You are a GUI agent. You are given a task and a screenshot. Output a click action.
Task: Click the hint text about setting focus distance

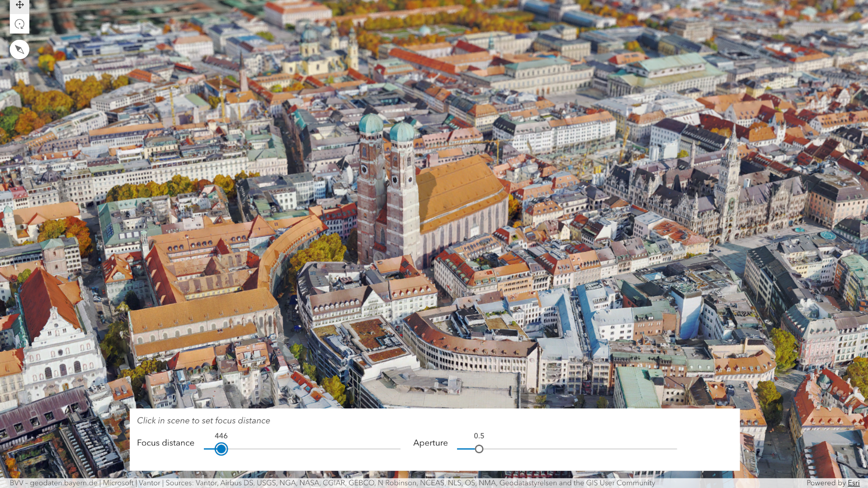coord(203,420)
